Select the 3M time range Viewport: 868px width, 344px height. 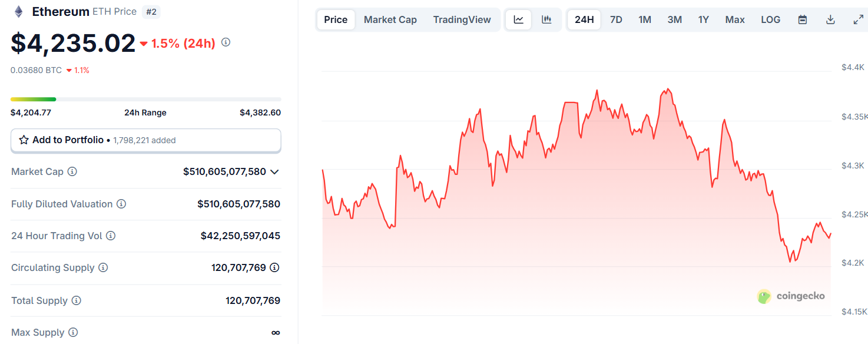(x=675, y=19)
